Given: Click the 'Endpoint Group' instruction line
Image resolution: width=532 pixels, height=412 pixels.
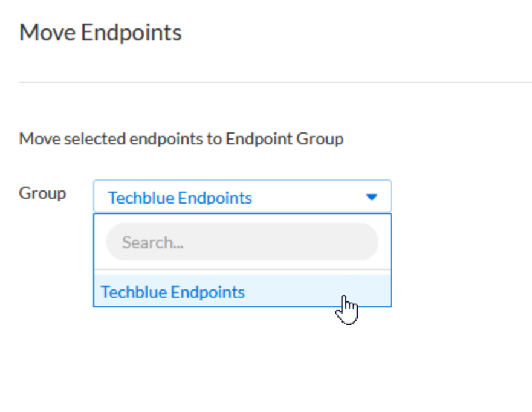Looking at the screenshot, I should click(x=284, y=139).
